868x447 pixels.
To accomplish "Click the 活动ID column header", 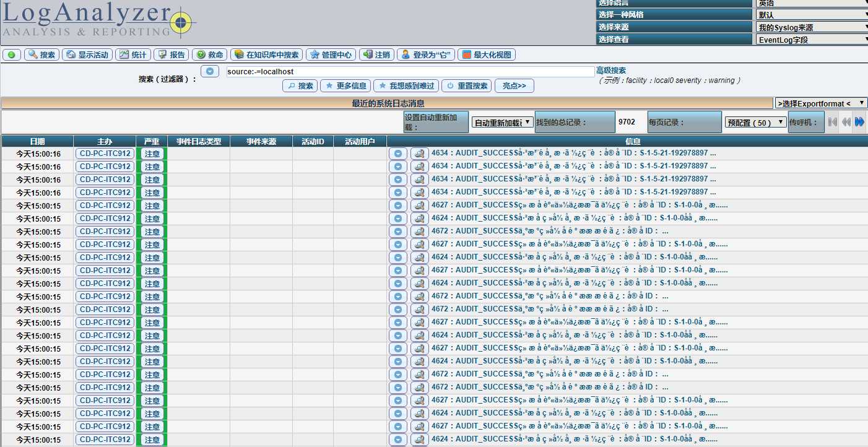I will coord(313,141).
